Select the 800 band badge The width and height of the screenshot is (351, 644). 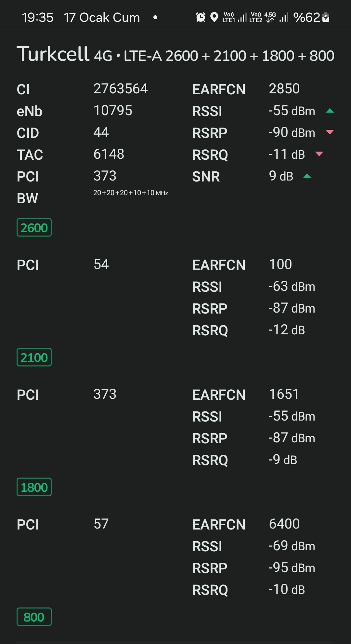pos(34,617)
